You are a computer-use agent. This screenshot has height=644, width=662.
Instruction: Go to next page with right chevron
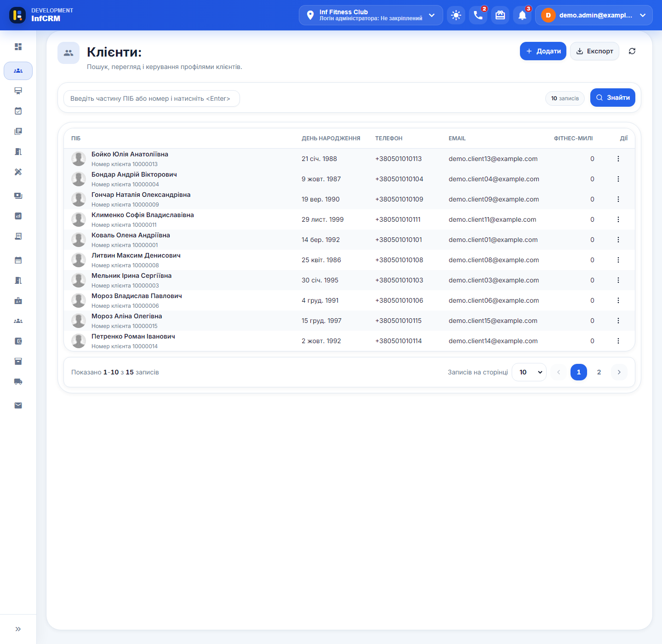[619, 372]
